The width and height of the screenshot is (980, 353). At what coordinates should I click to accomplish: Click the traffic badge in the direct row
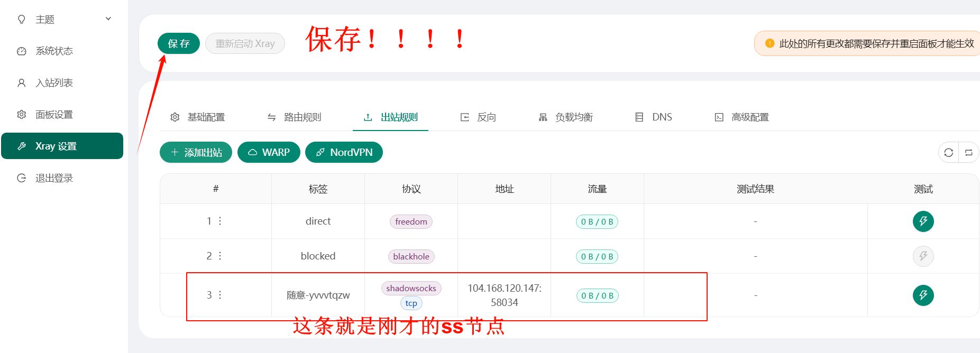(597, 221)
